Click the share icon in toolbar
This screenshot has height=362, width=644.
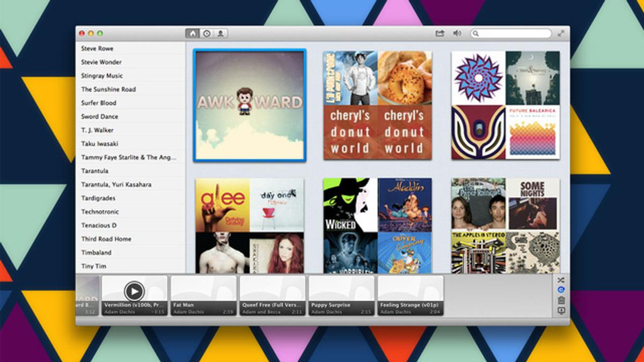(440, 33)
